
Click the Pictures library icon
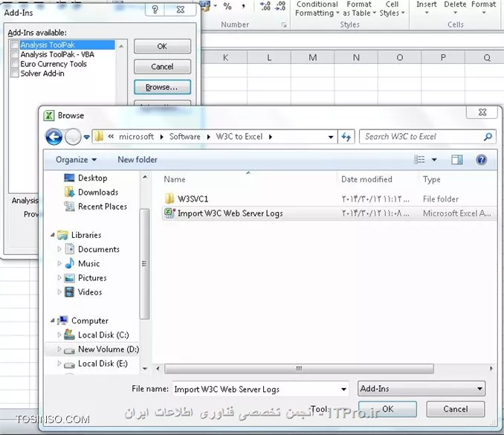point(69,278)
